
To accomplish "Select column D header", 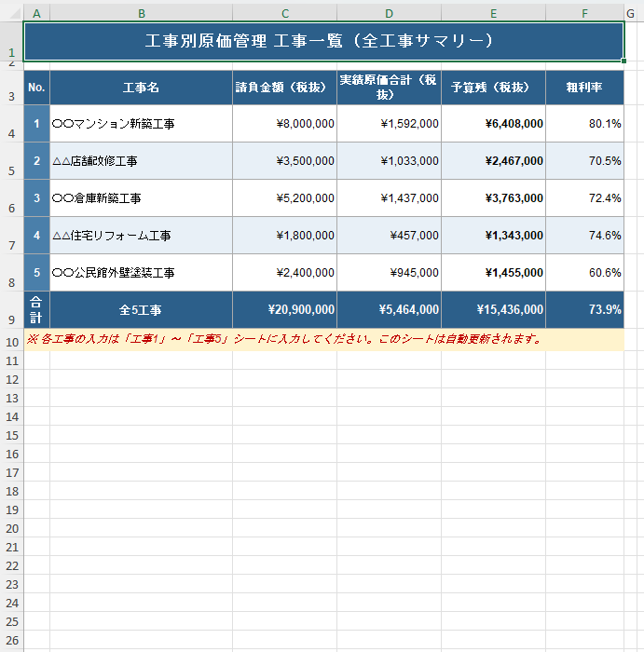I will pos(389,13).
